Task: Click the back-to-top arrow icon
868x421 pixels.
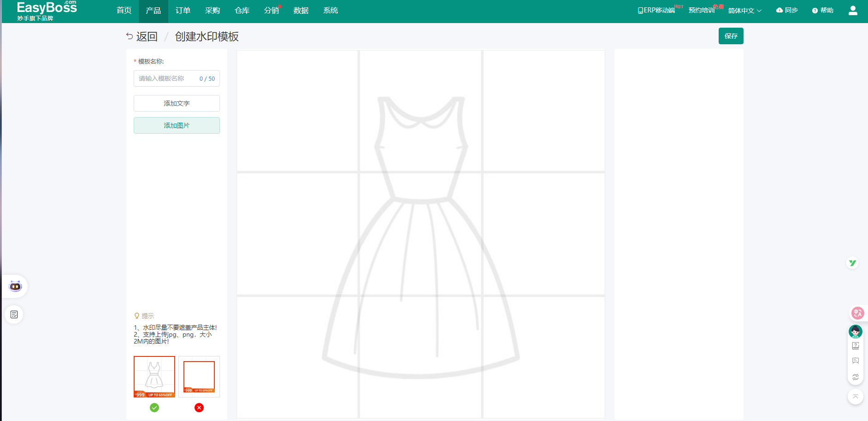Action: click(x=855, y=397)
